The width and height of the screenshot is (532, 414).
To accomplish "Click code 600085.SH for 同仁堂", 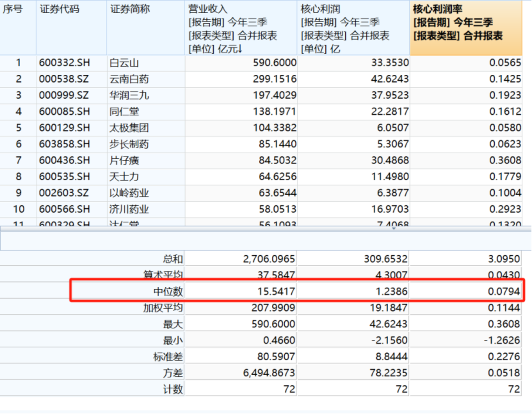I will [65, 112].
